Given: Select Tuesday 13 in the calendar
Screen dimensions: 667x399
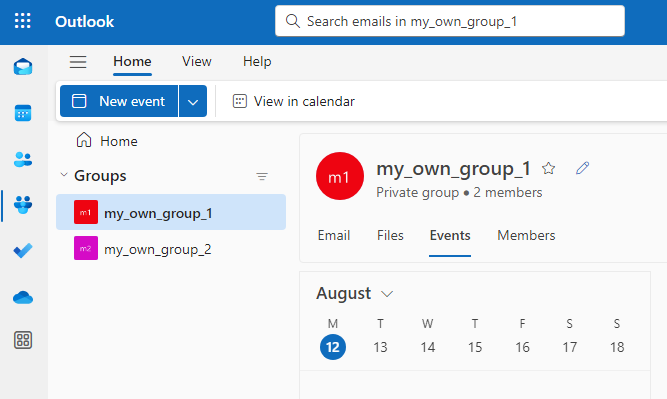Looking at the screenshot, I should tap(380, 347).
